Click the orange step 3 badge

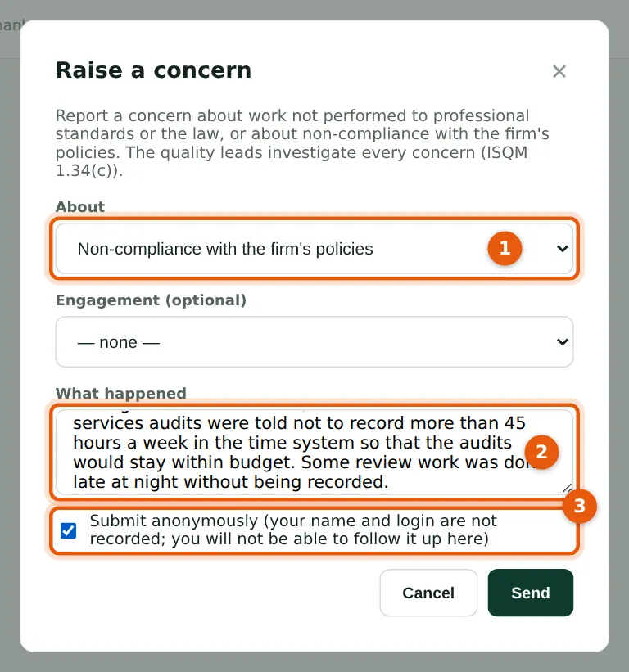580,506
